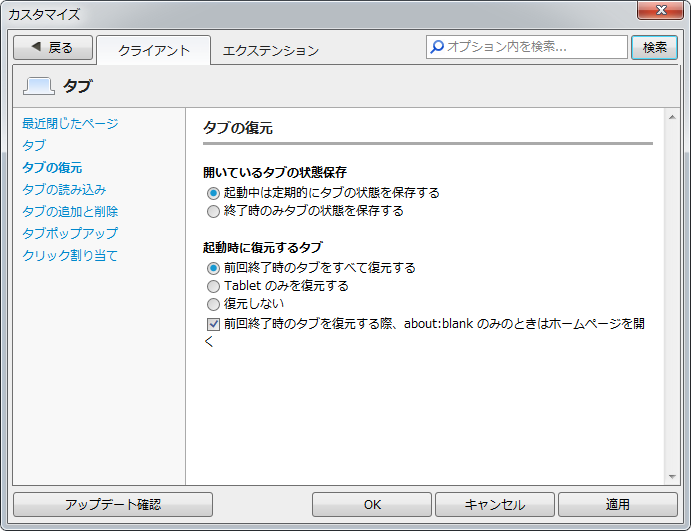
Task: Open 最近閉じたページ in the sidebar
Action: 70,123
